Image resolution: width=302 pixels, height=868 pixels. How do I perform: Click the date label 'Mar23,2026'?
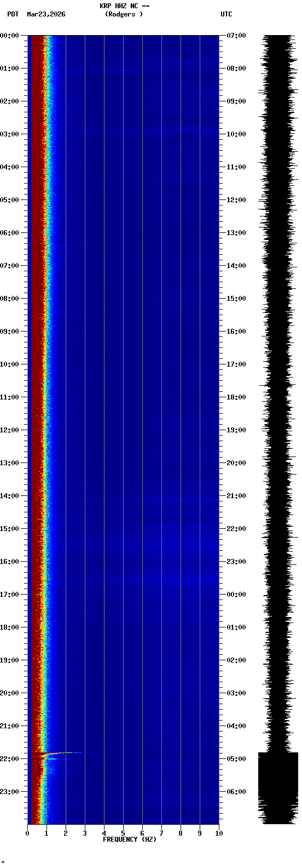(x=46, y=14)
